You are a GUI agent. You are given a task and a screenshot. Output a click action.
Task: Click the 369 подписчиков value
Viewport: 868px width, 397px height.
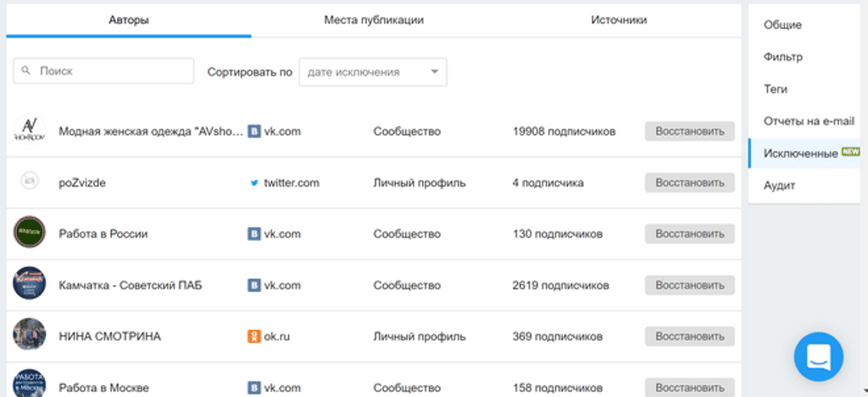click(x=558, y=337)
